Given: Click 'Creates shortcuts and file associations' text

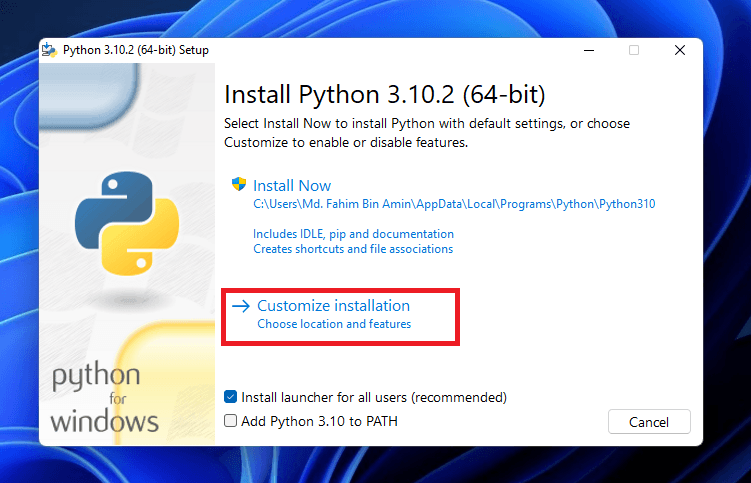Looking at the screenshot, I should click(353, 249).
